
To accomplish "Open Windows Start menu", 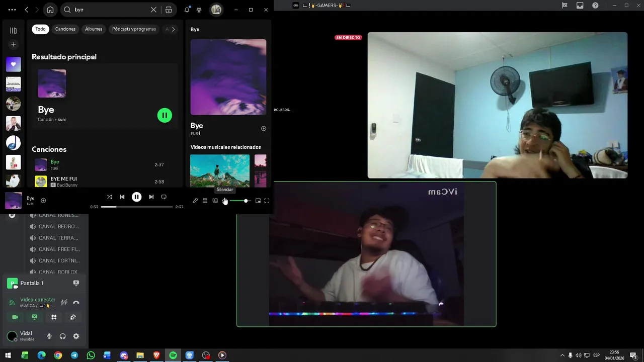I will pyautogui.click(x=8, y=355).
